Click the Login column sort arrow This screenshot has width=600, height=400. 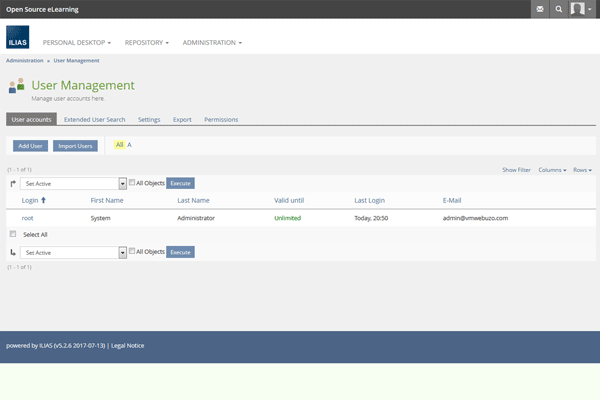coord(43,200)
